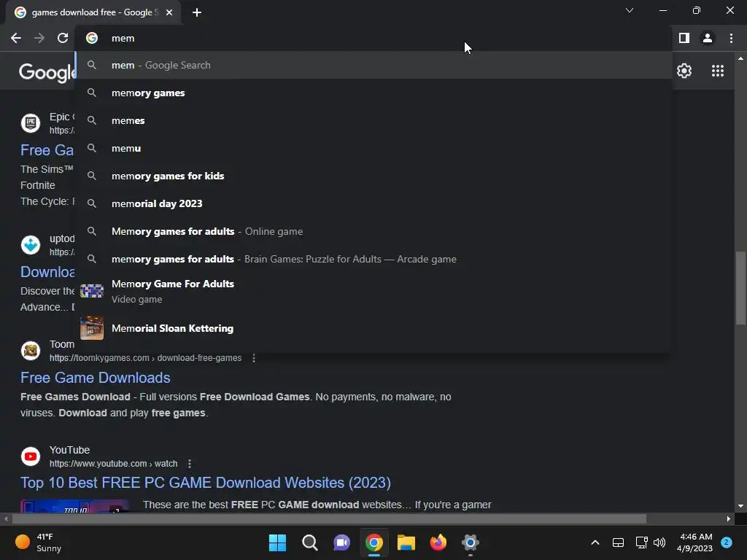The image size is (747, 560).
Task: Open notification badge in taskbar
Action: tap(727, 542)
